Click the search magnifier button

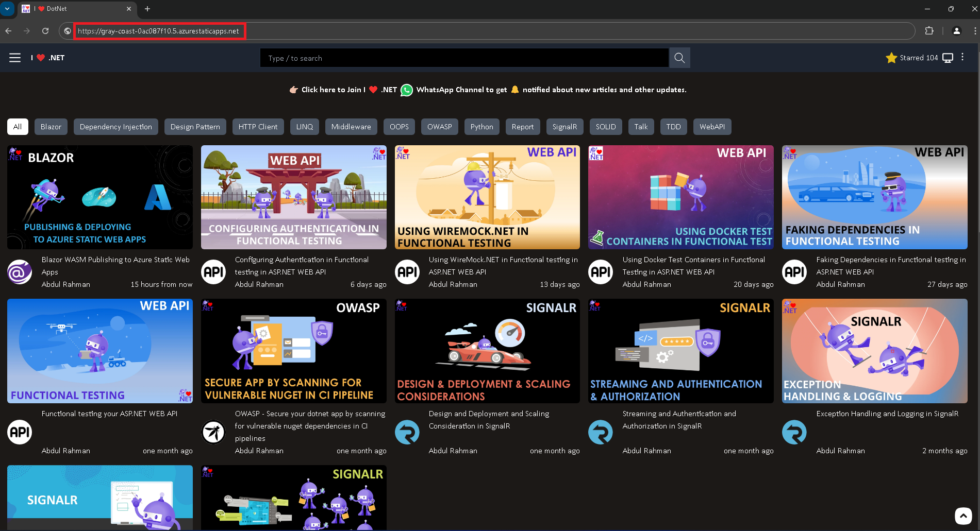click(679, 58)
